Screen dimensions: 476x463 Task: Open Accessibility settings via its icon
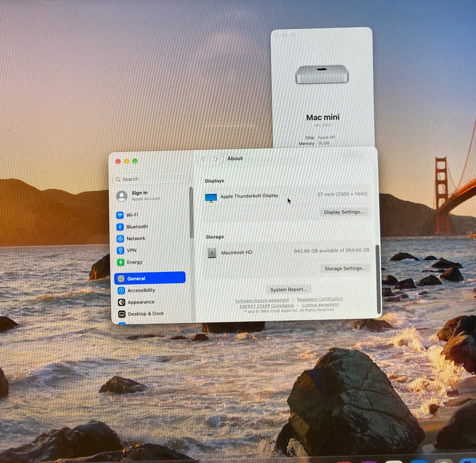coord(121,291)
